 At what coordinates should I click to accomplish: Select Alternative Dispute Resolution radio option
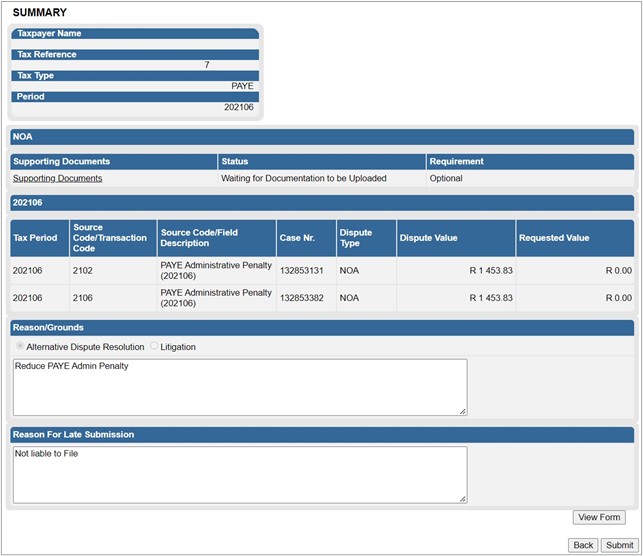point(20,347)
